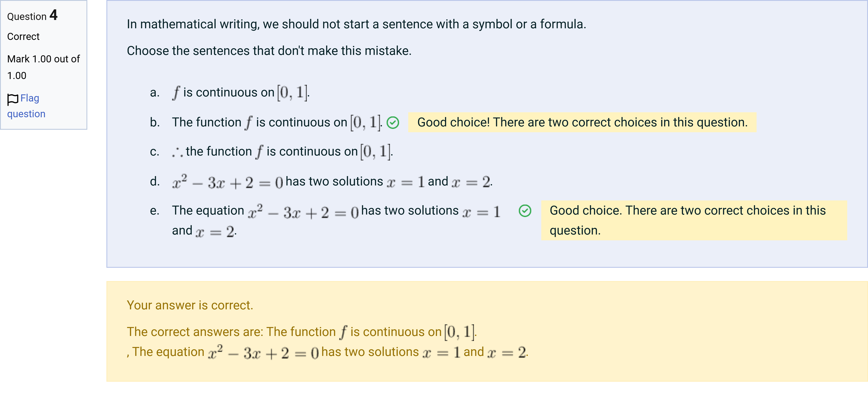Open the 'Flag question' link text
This screenshot has height=395, width=868.
[26, 106]
